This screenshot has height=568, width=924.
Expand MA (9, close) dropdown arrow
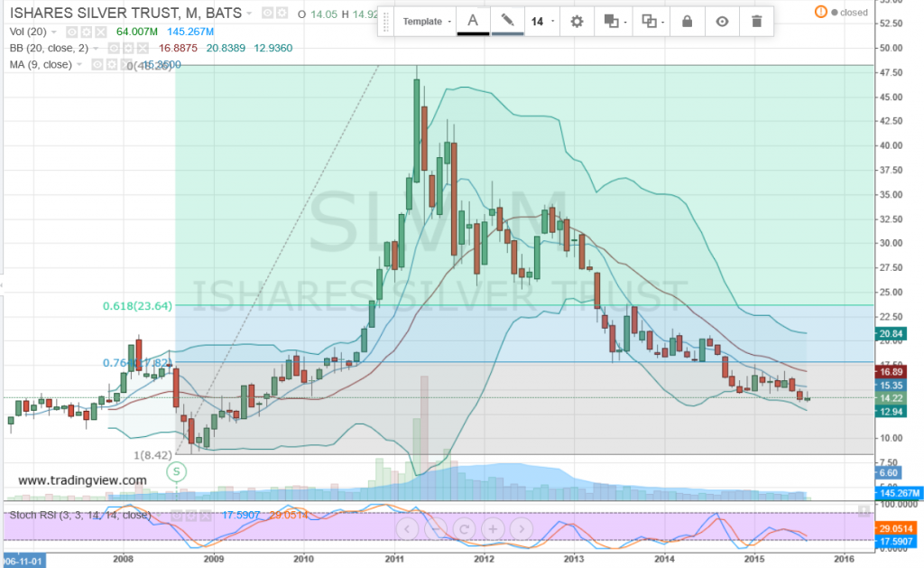pyautogui.click(x=79, y=65)
